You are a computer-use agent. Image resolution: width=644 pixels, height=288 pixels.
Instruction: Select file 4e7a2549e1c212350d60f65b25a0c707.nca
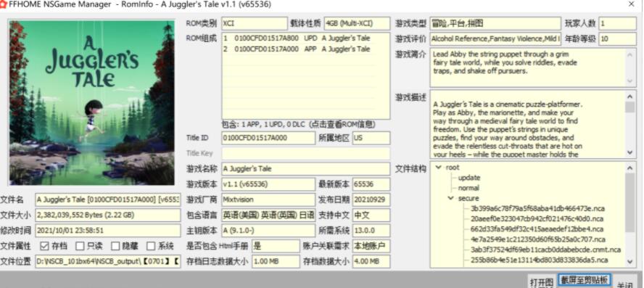click(x=537, y=239)
